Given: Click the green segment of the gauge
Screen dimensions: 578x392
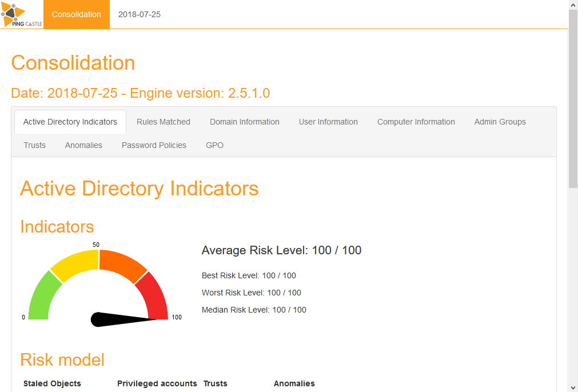Looking at the screenshot, I should coord(42,297).
